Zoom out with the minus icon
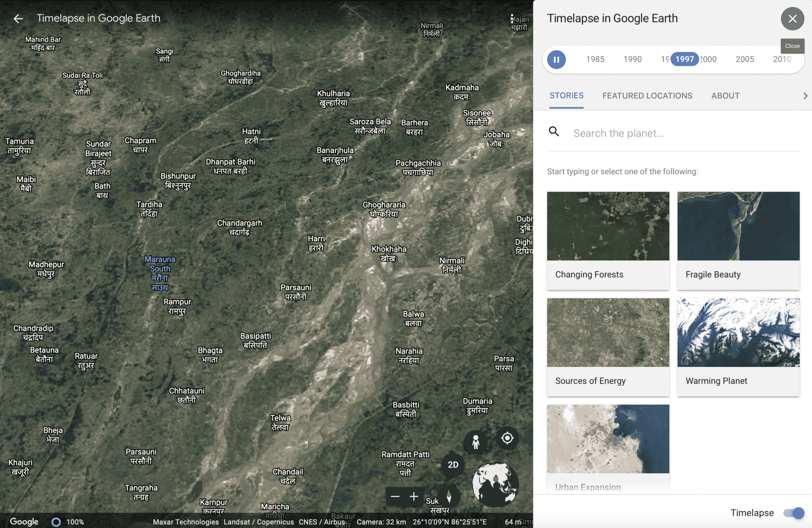Image resolution: width=812 pixels, height=528 pixels. point(395,497)
